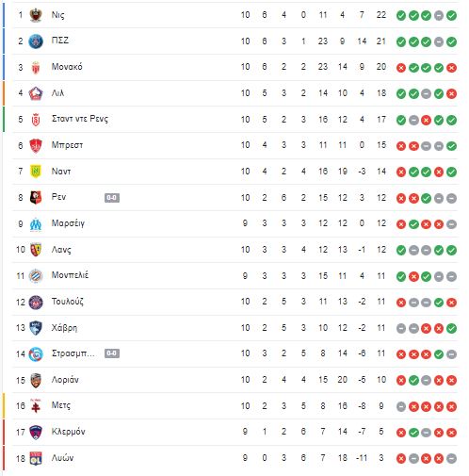Click Μονακό latest loss form indicator
469x476 pixels.
(x=451, y=68)
